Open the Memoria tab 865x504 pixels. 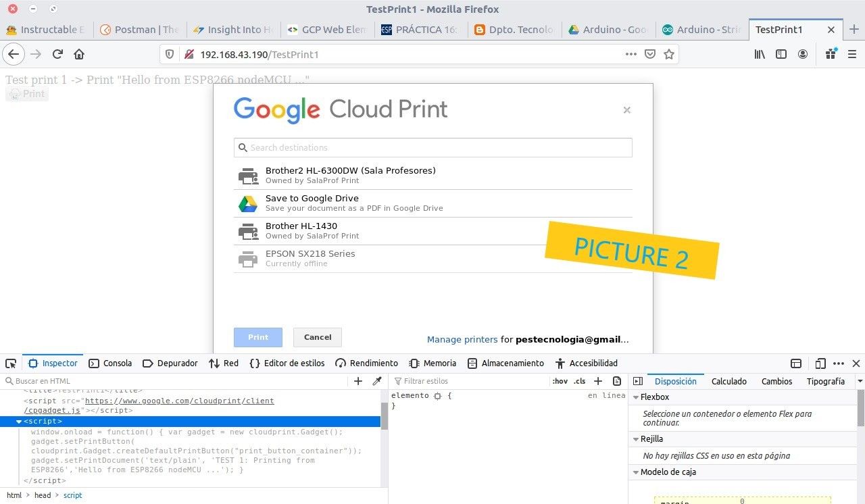[x=432, y=363]
